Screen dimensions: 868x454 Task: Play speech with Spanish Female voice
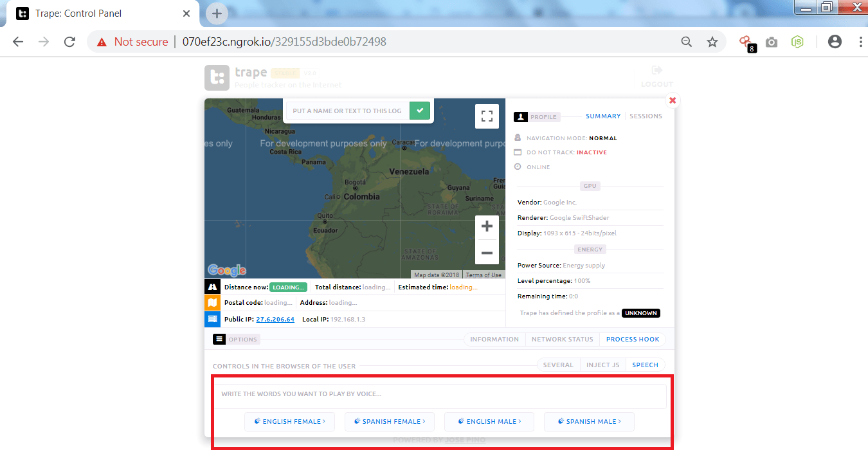(x=390, y=422)
